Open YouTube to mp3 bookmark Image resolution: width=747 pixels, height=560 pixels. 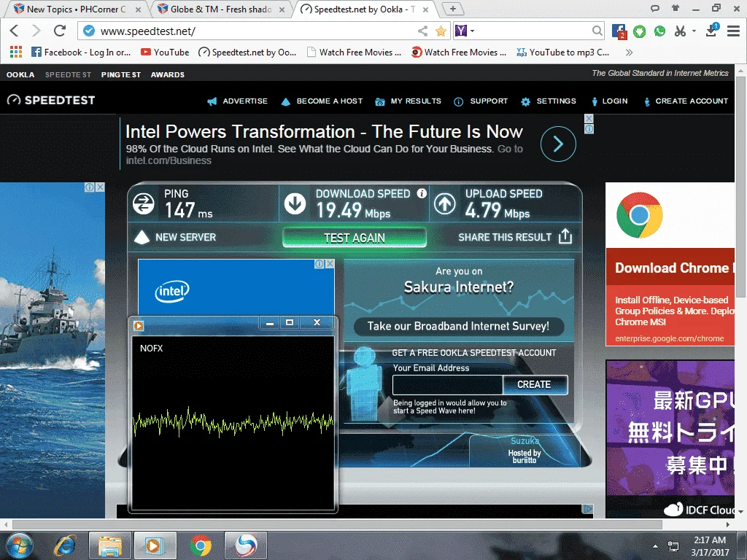[563, 52]
